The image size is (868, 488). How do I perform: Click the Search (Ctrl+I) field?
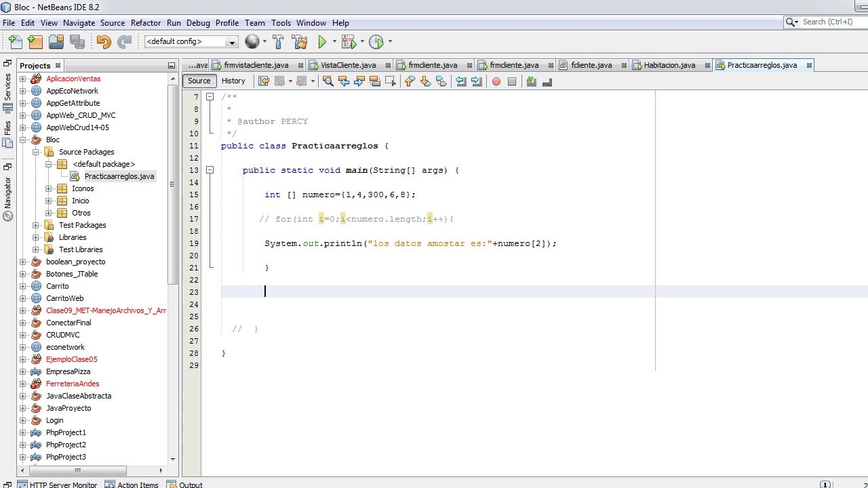[x=833, y=22]
